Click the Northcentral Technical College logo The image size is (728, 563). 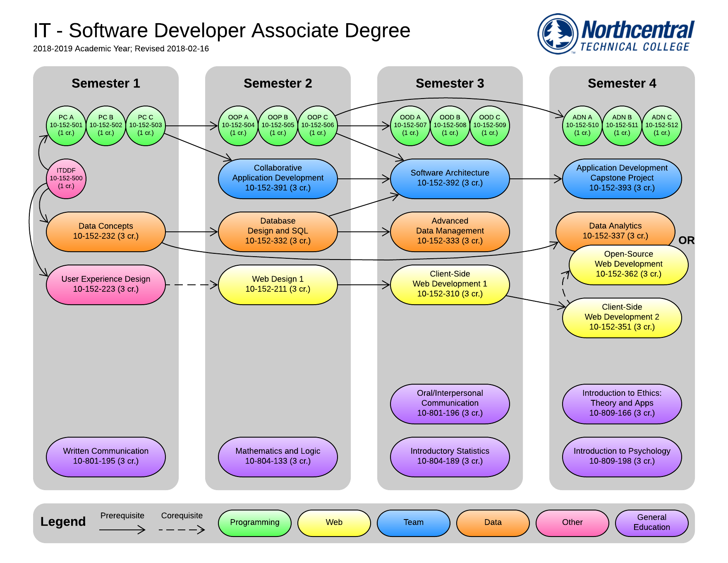pos(615,34)
